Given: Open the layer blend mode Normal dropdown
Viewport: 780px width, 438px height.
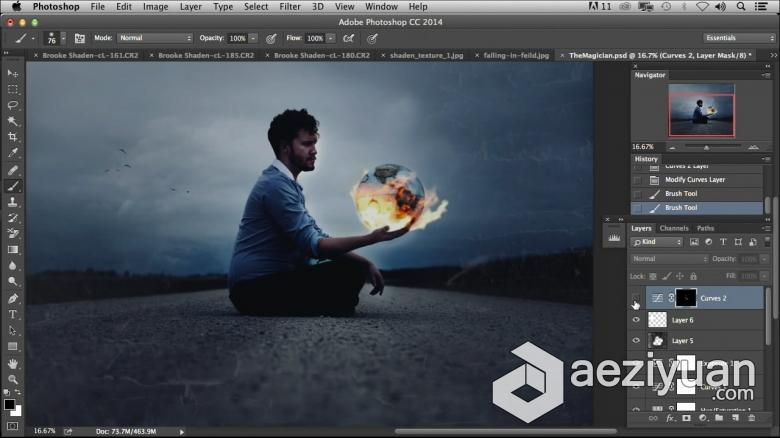Looking at the screenshot, I should coord(669,259).
